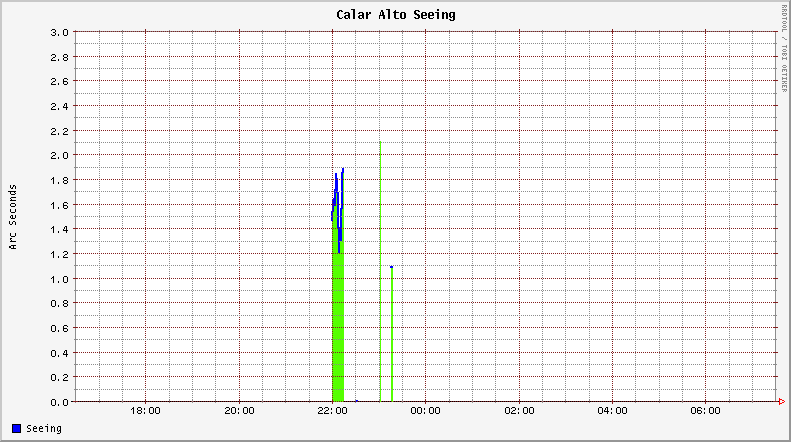Click the Seeing legend label text

coord(43,428)
